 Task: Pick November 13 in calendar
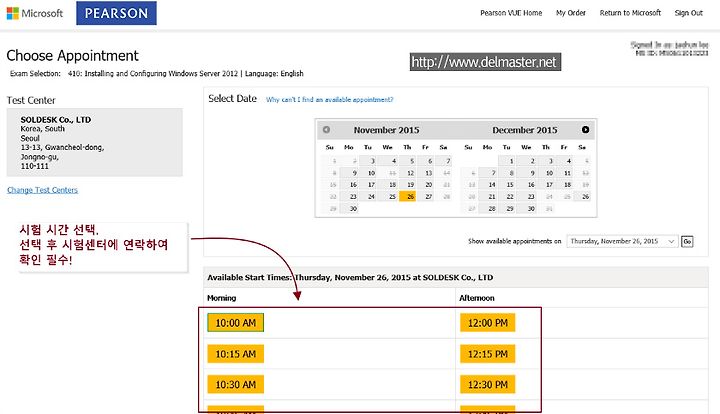point(425,173)
